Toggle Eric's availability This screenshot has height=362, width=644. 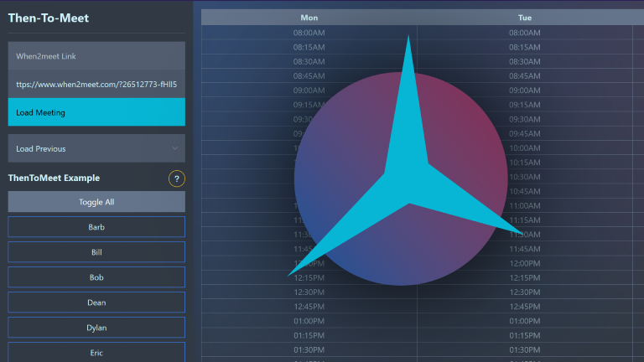[x=96, y=352]
